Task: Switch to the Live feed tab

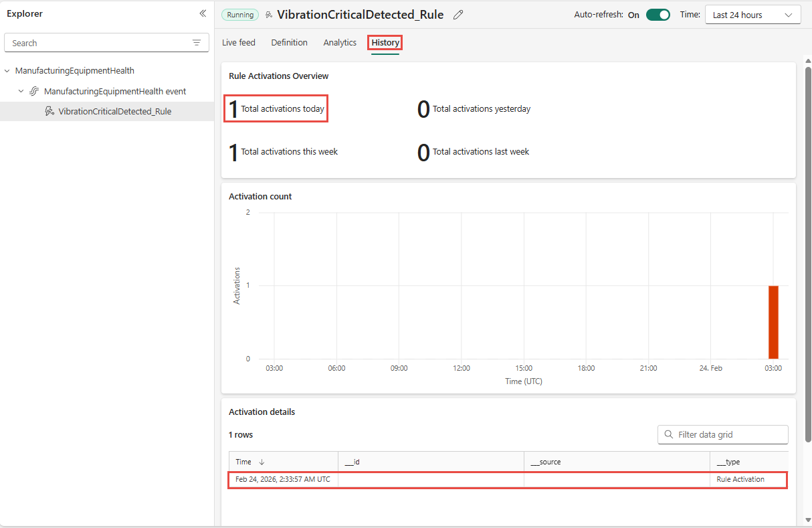Action: tap(239, 43)
